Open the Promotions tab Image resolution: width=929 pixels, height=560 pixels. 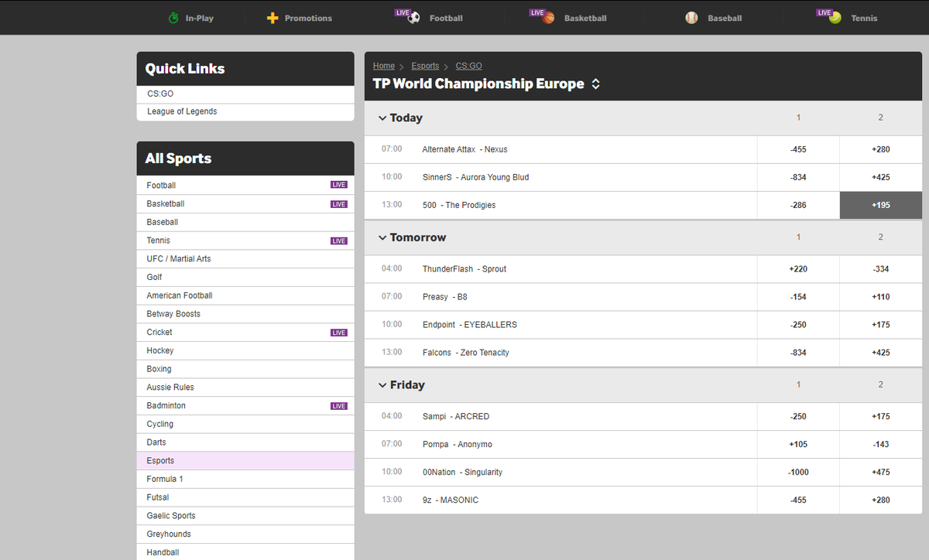(x=300, y=18)
